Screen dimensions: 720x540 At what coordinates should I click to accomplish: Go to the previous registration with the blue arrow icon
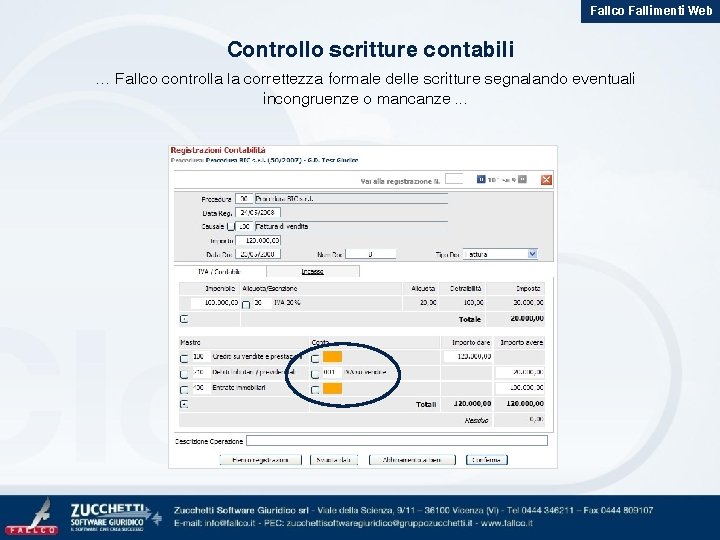click(x=481, y=179)
